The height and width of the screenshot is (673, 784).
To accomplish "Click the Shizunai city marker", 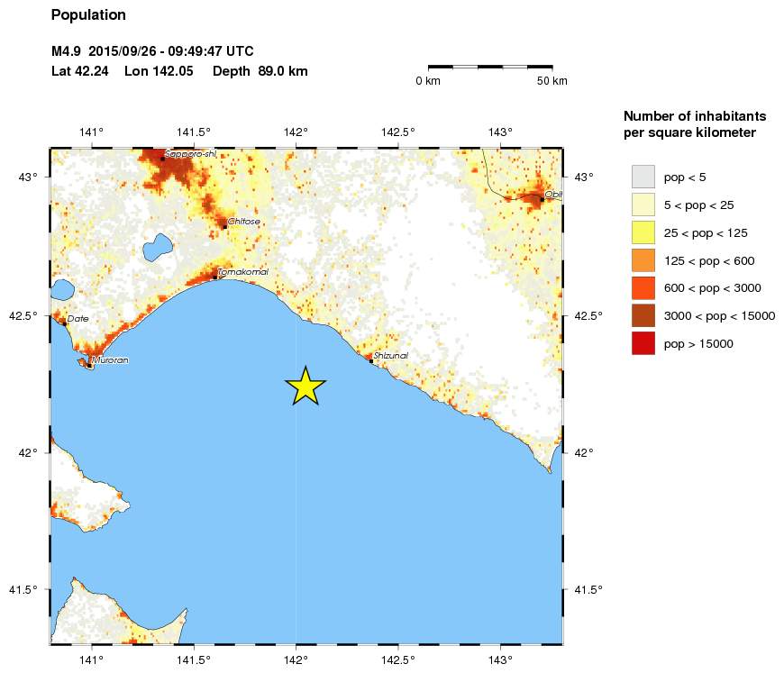I will pyautogui.click(x=370, y=361).
